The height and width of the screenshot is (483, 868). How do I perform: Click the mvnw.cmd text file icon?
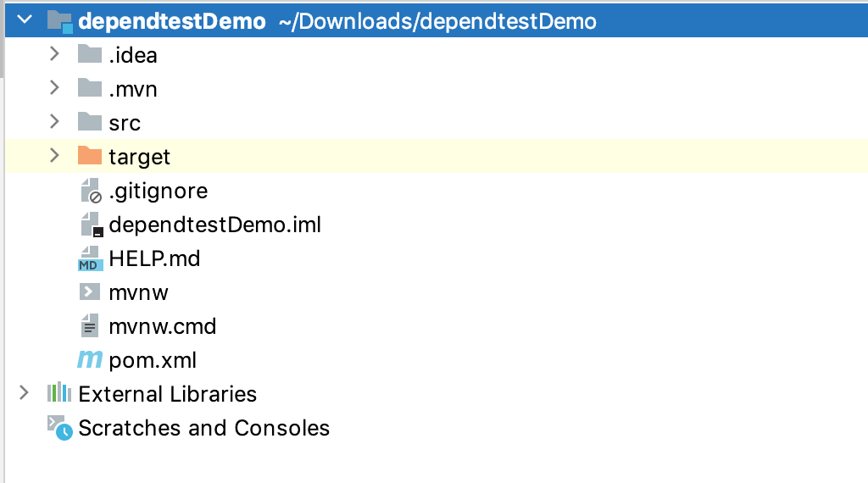click(x=90, y=326)
